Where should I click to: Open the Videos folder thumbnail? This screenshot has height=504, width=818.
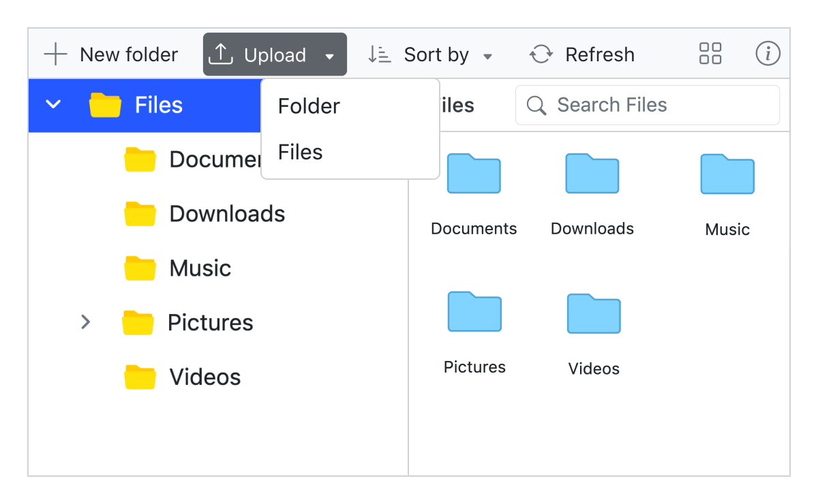pos(593,313)
